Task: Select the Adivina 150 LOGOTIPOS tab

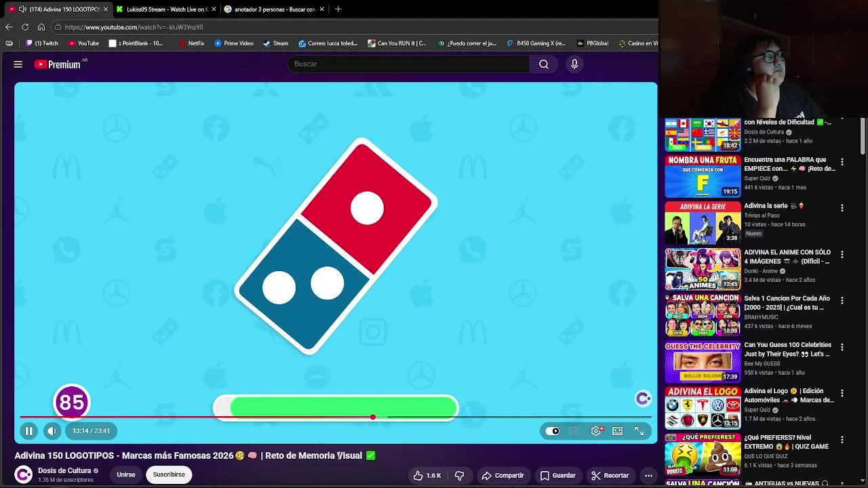Action: click(58, 9)
